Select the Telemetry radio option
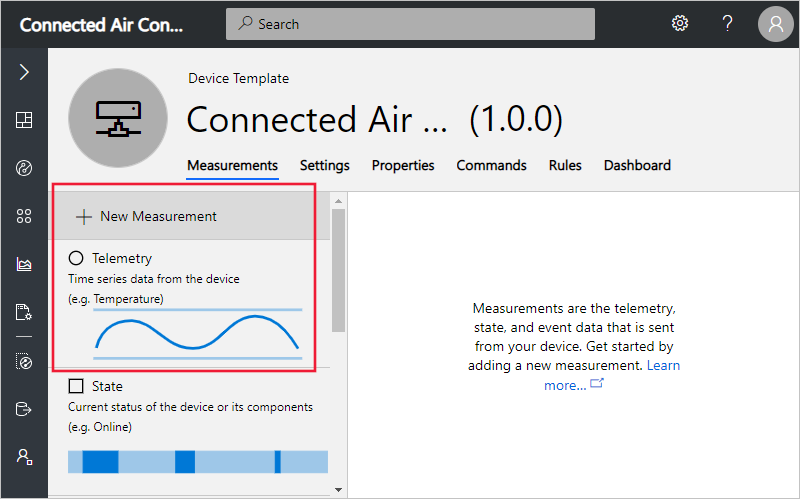Image resolution: width=800 pixels, height=499 pixels. point(76,258)
